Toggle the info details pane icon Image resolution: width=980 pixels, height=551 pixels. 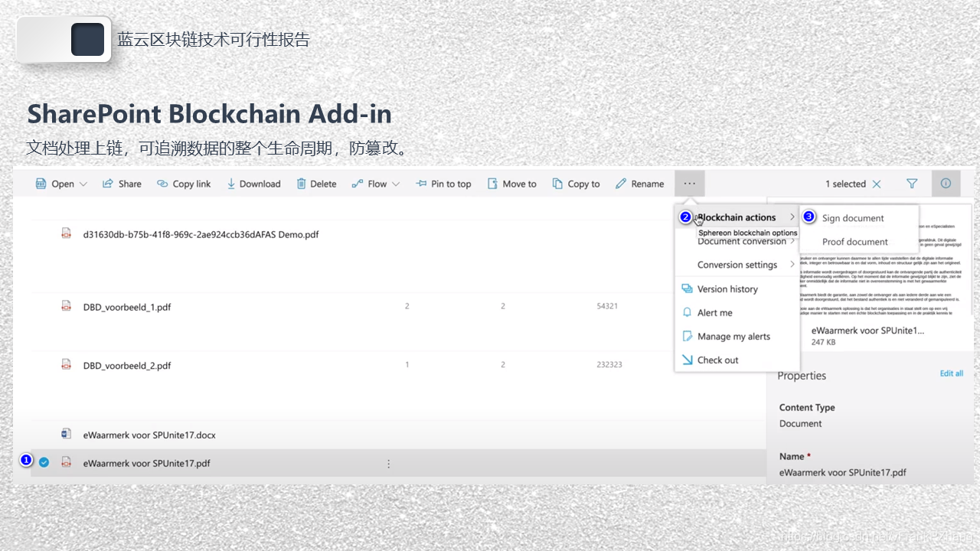[x=946, y=184]
